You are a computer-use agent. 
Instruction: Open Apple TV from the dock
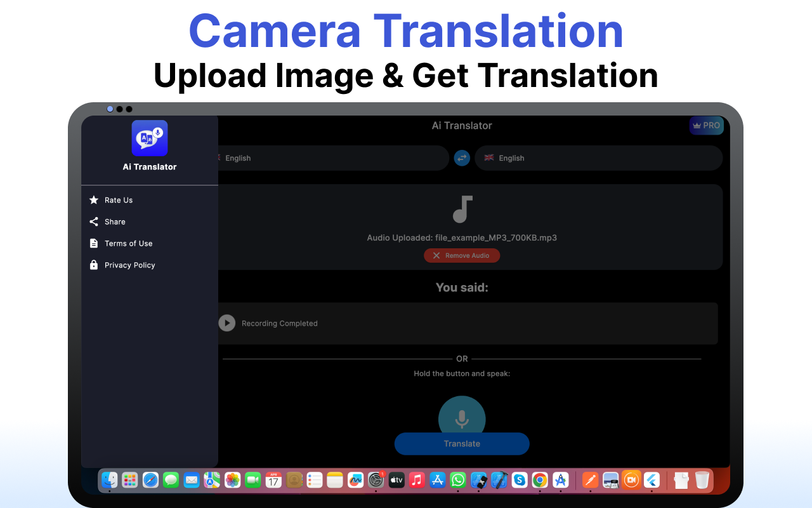396,480
